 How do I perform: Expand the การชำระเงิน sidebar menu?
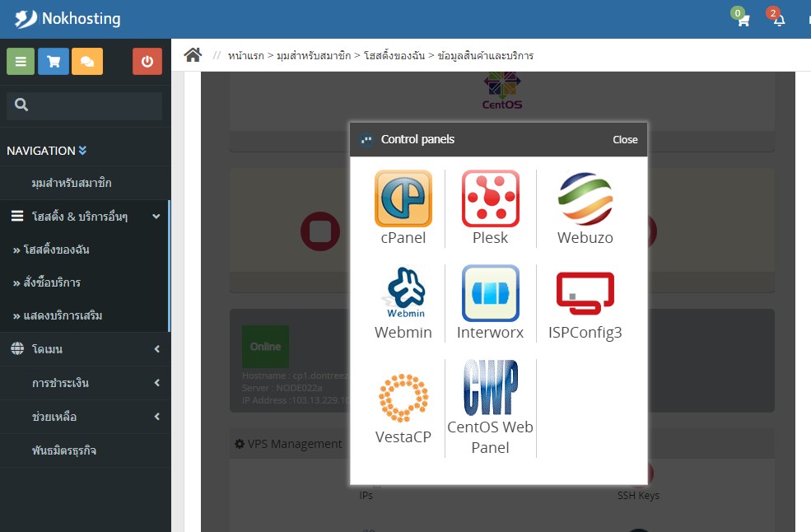[86, 383]
